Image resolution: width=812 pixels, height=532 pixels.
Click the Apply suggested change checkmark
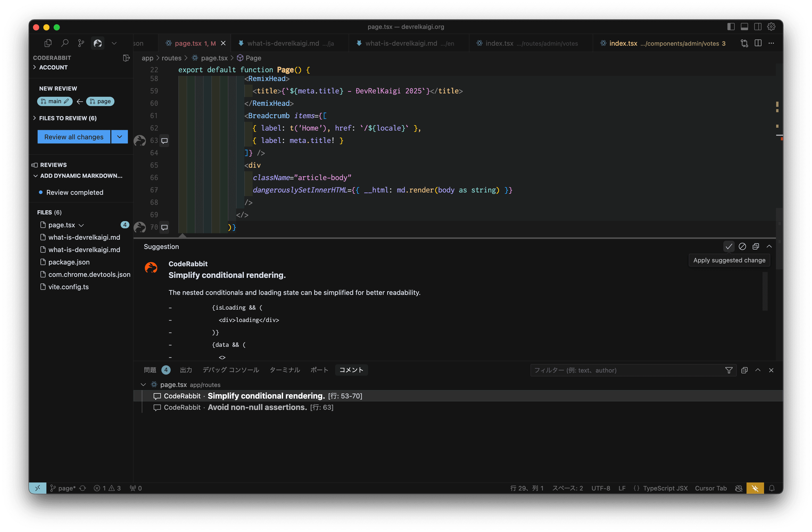tap(729, 247)
